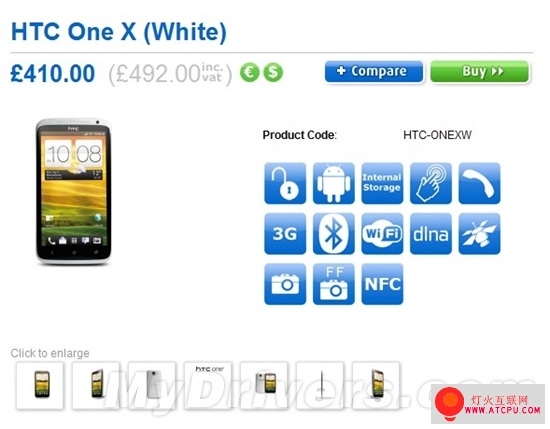This screenshot has width=550, height=429.
Task: Click the touchscreen finger feature icon
Action: pyautogui.click(x=431, y=183)
